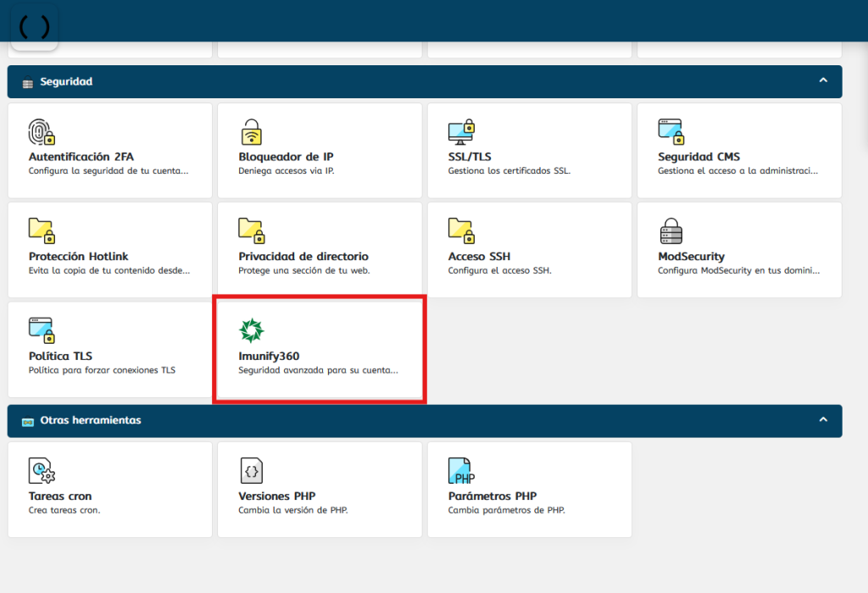Image resolution: width=868 pixels, height=593 pixels.
Task: Open the Parámetros PHP file icon
Action: click(x=461, y=470)
